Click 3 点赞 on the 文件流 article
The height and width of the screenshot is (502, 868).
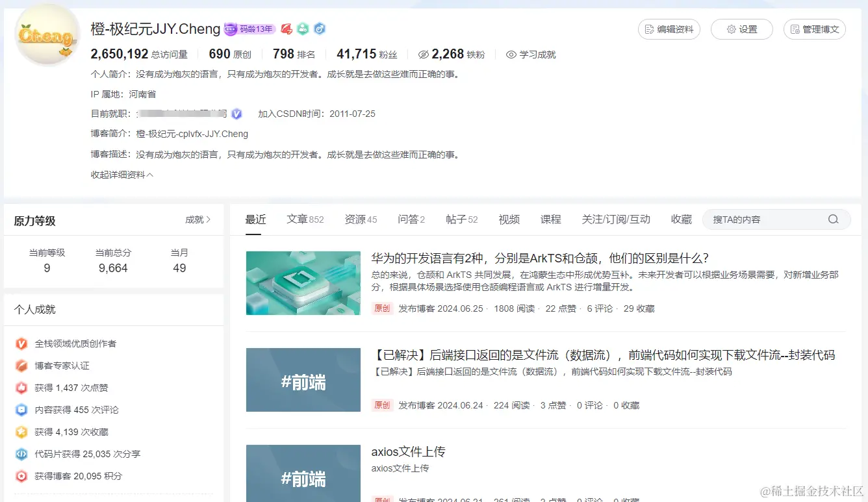pos(553,405)
